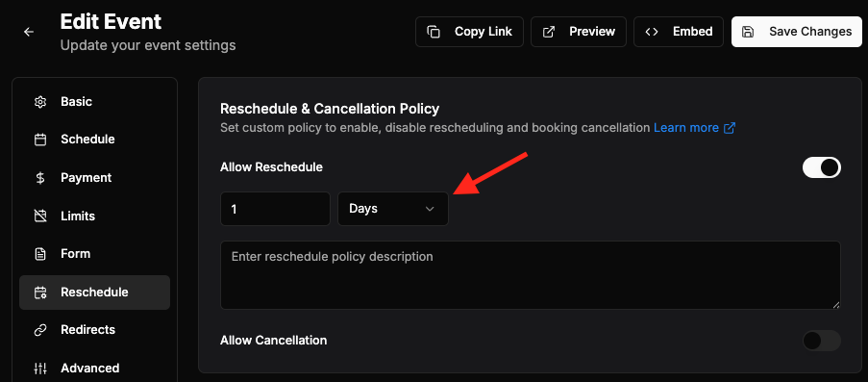Click the calendar icon beside Schedule
868x382 pixels.
click(40, 140)
